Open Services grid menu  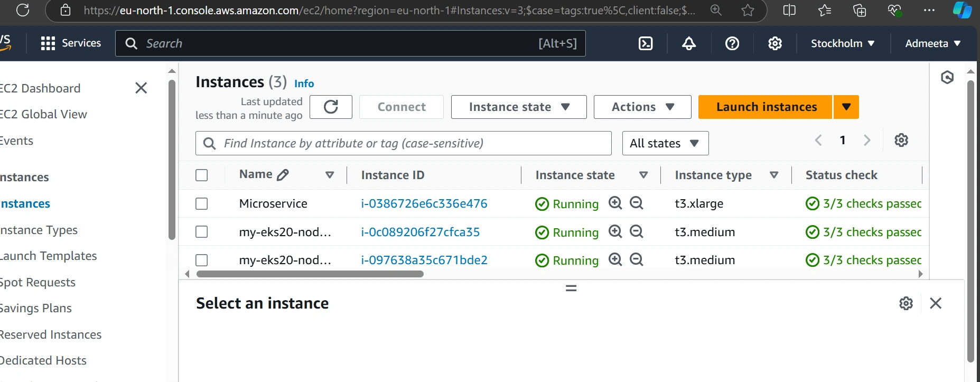coord(48,43)
